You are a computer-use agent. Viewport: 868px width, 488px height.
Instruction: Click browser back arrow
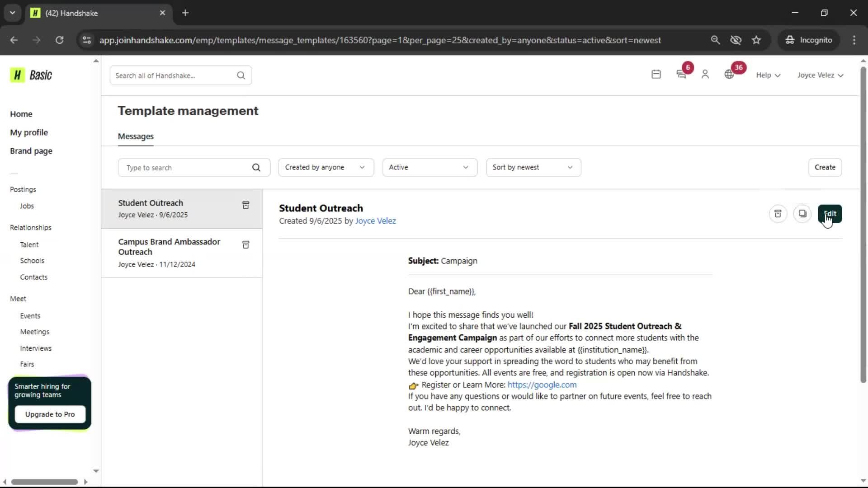click(x=14, y=40)
